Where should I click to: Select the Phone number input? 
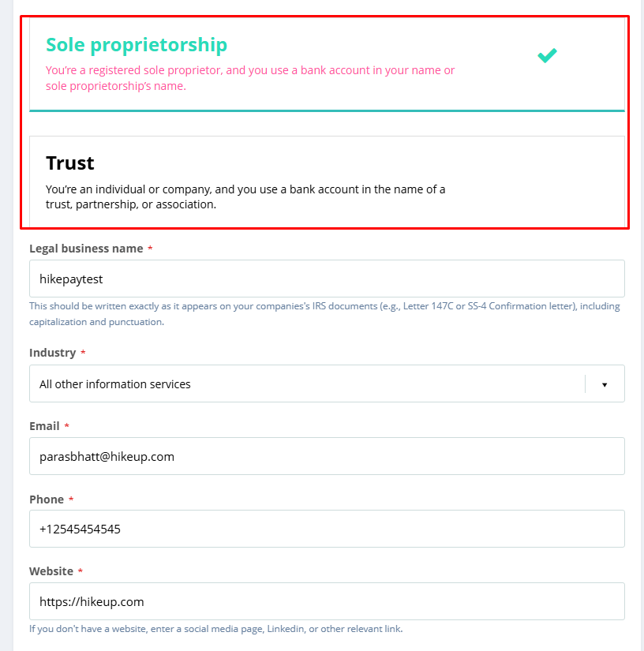click(327, 529)
